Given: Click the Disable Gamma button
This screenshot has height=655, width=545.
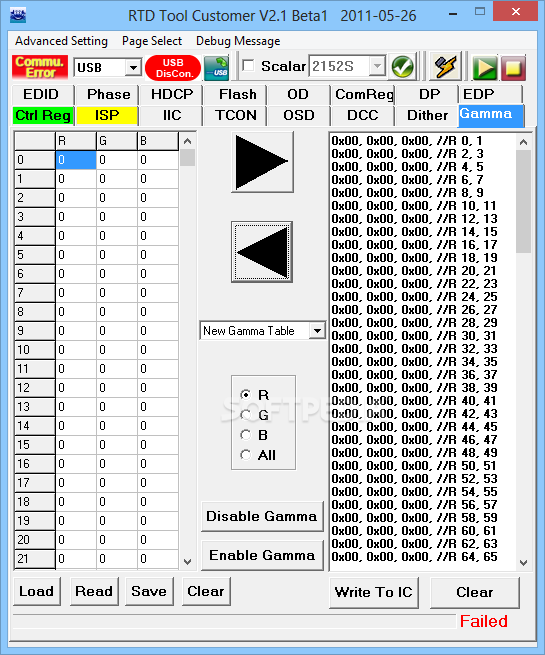Looking at the screenshot, I should coord(262,516).
